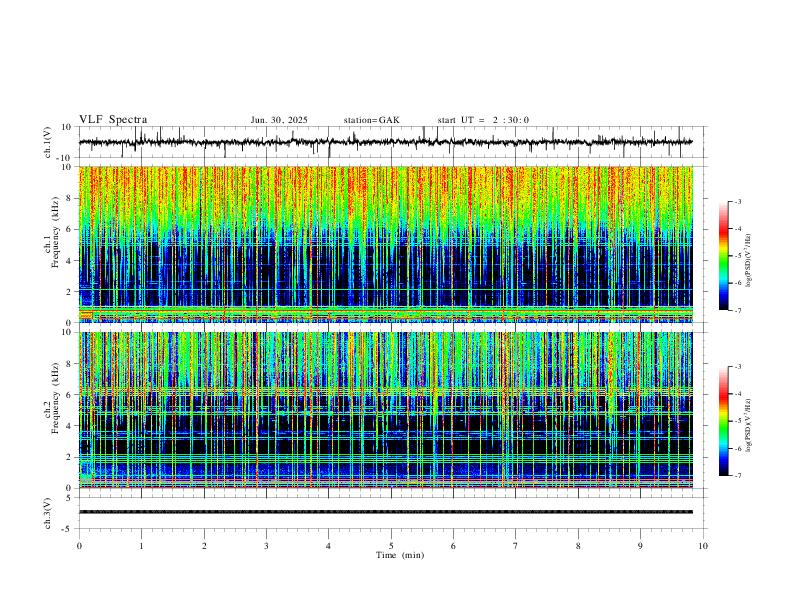Click the "-6" label on upper colorbar
This screenshot has width=792, height=612.
pos(738,283)
